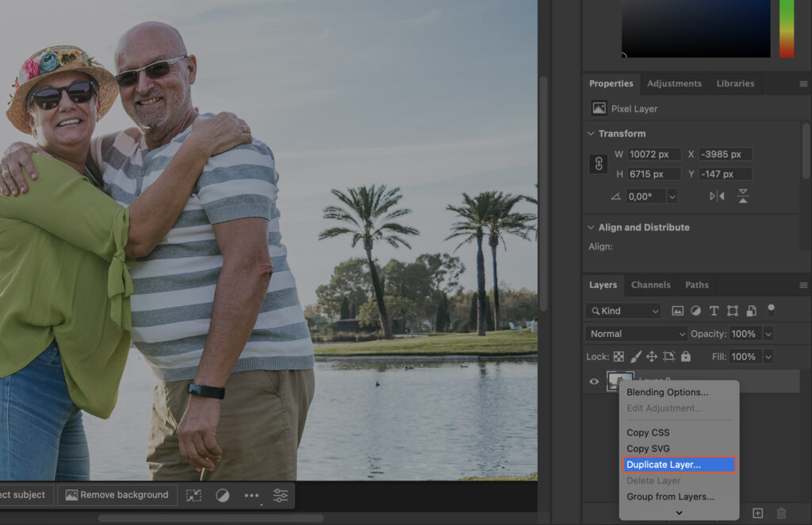Click the lock all padlock icon
Screen dimensions: 812x525
686,357
